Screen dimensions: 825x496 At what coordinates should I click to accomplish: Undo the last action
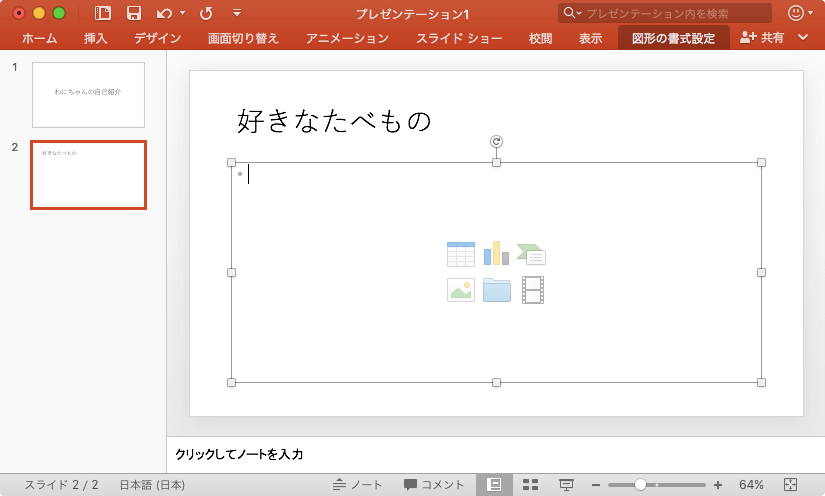click(164, 14)
